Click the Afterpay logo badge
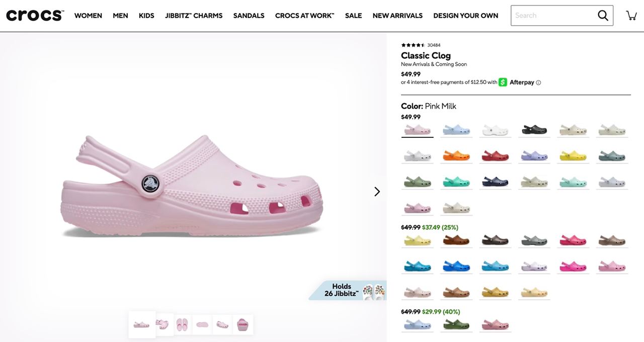This screenshot has height=342, width=644. coord(517,82)
